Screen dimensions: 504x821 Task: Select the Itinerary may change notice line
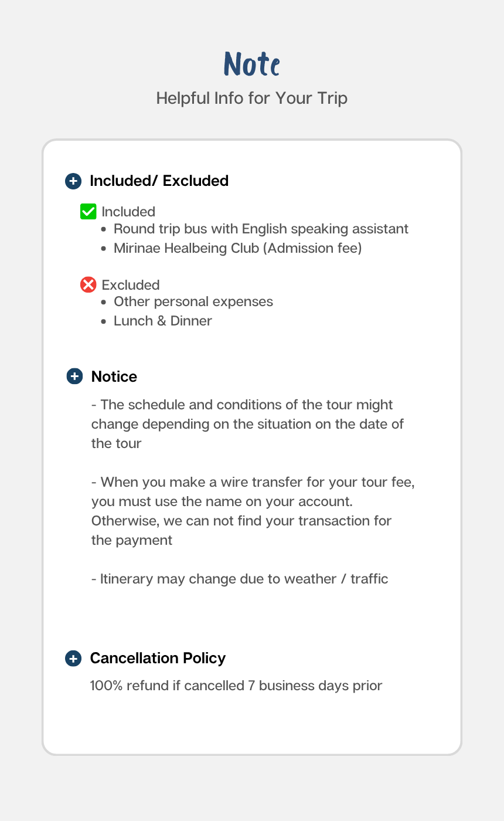coord(240,579)
